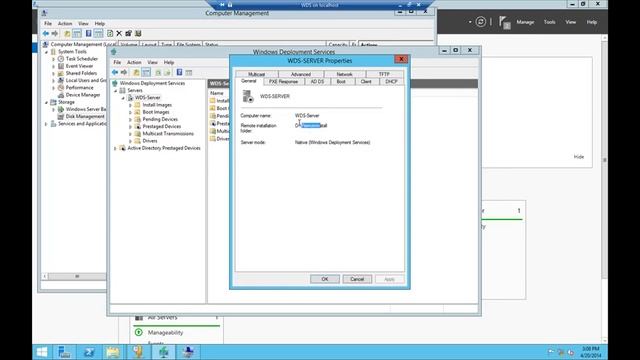Screen dimensions: 640x360
Task: Open File menu in Computer Management
Action: coord(48,24)
